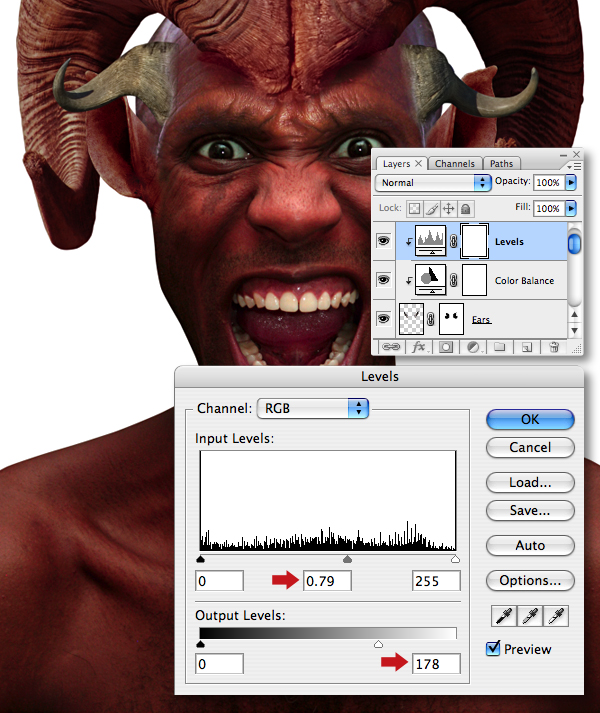Viewport: 600px width, 713px height.
Task: Click the create new group folder icon
Action: (499, 347)
